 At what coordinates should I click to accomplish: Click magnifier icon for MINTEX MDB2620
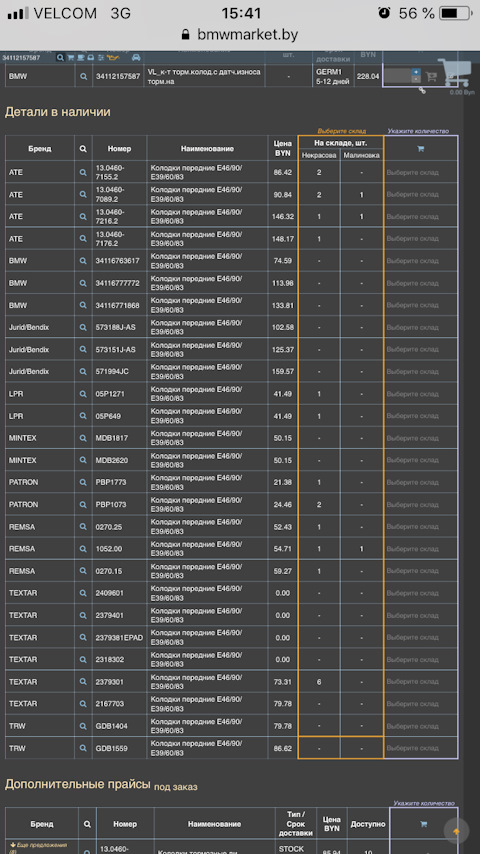83,460
